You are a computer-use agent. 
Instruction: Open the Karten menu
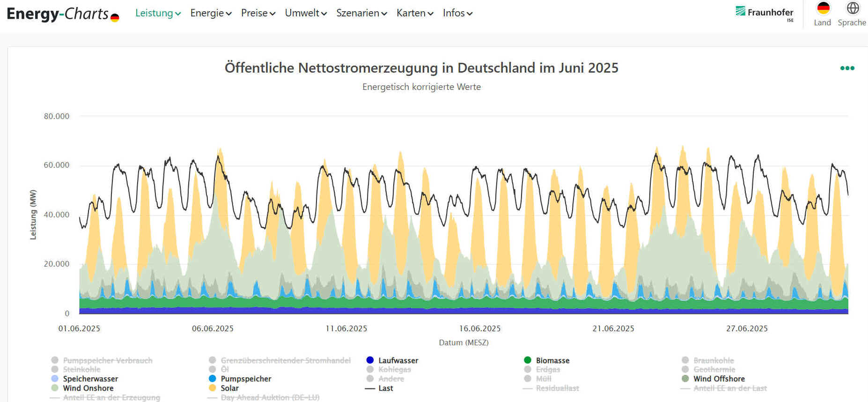point(415,13)
